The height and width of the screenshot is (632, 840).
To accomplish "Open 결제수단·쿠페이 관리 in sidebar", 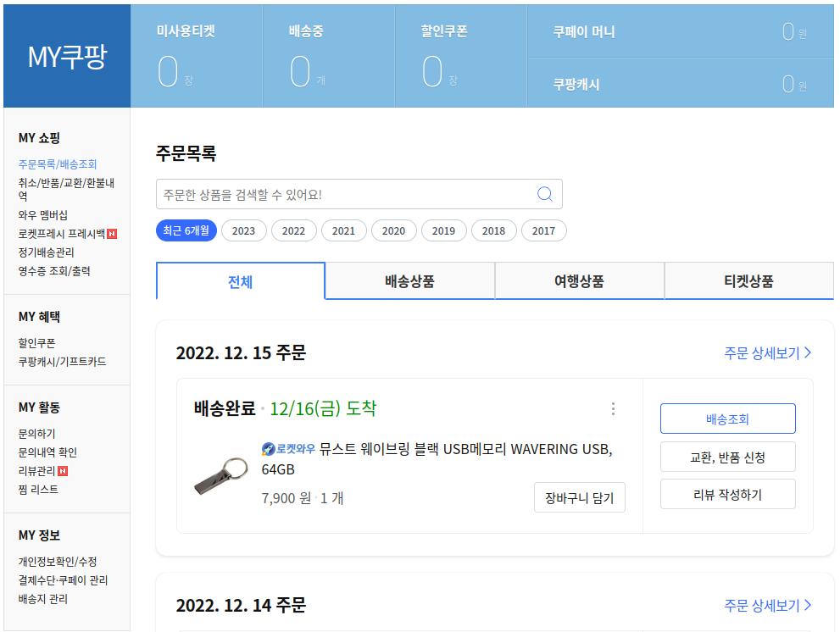I will pyautogui.click(x=64, y=580).
